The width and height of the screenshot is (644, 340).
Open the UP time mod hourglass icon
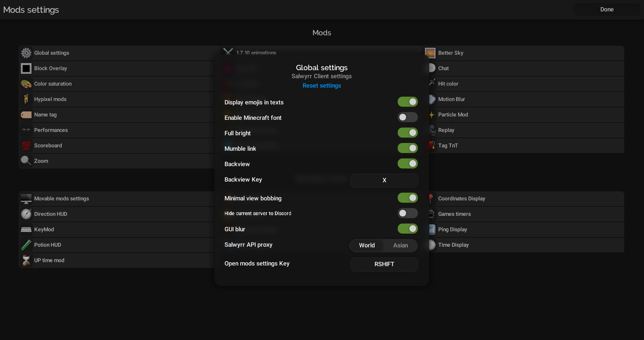point(26,260)
